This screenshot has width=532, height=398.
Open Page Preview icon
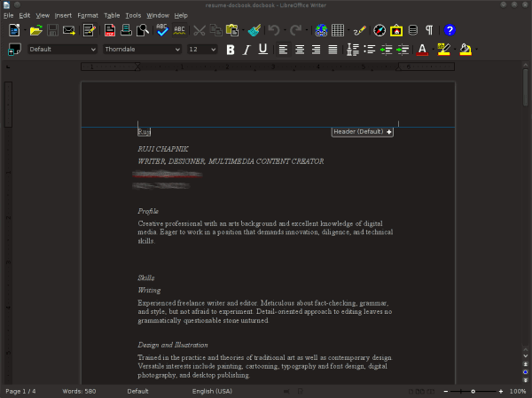point(143,30)
